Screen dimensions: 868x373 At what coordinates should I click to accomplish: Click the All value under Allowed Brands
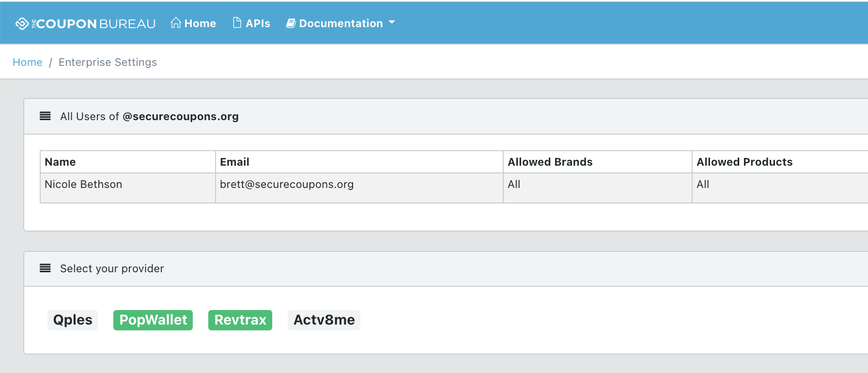coord(514,185)
